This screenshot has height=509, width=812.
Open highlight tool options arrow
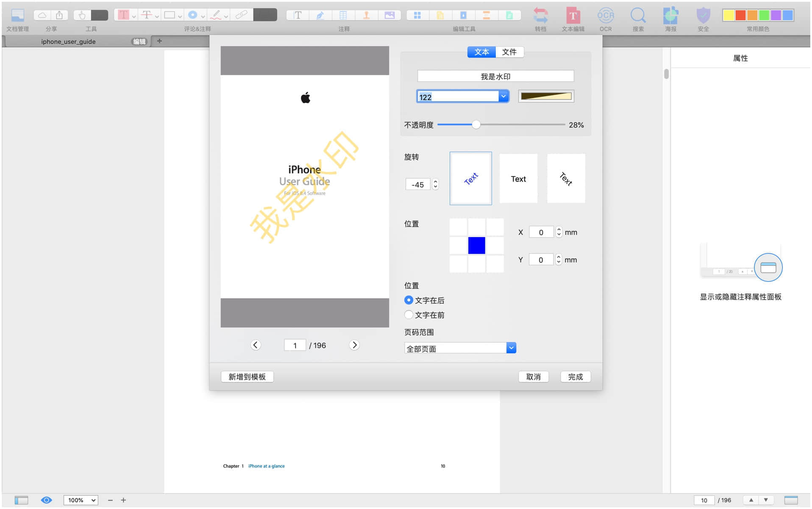click(134, 16)
